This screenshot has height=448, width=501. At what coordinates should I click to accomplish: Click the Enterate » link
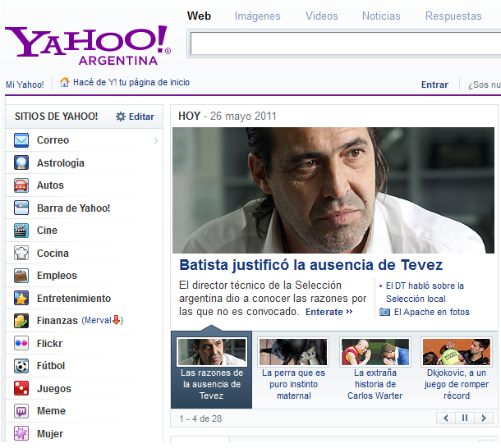coord(329,312)
